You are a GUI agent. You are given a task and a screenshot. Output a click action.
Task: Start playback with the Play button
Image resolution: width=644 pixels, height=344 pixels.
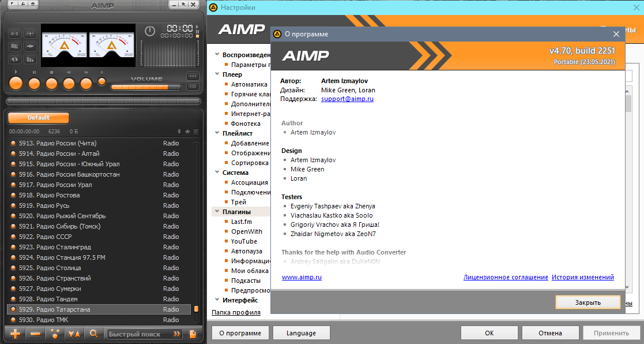[16, 84]
